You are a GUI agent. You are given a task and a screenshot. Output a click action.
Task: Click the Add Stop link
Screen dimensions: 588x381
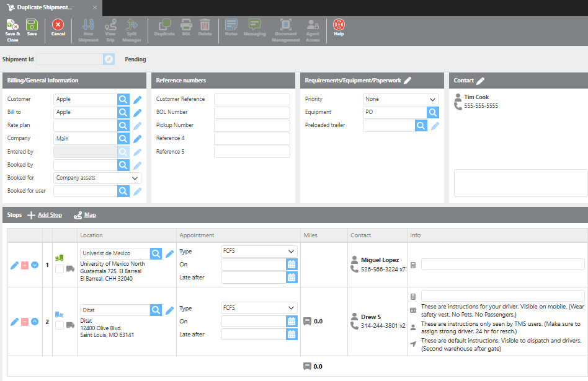50,215
